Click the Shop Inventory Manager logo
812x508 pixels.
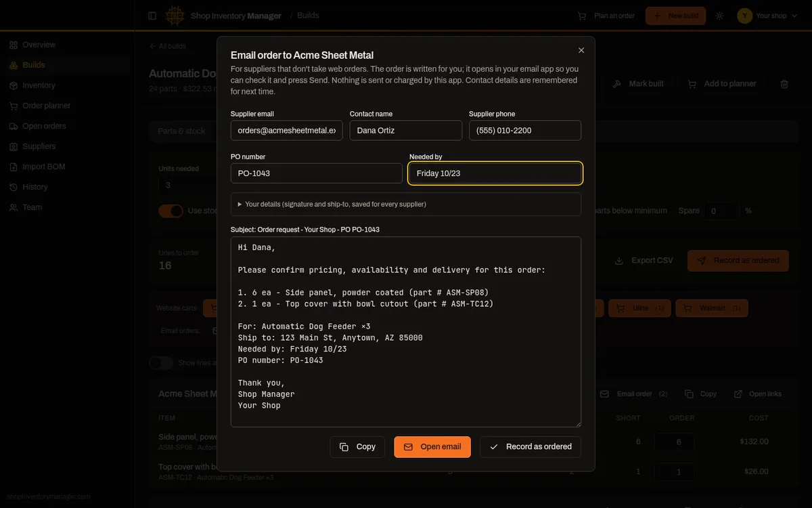coord(175,16)
